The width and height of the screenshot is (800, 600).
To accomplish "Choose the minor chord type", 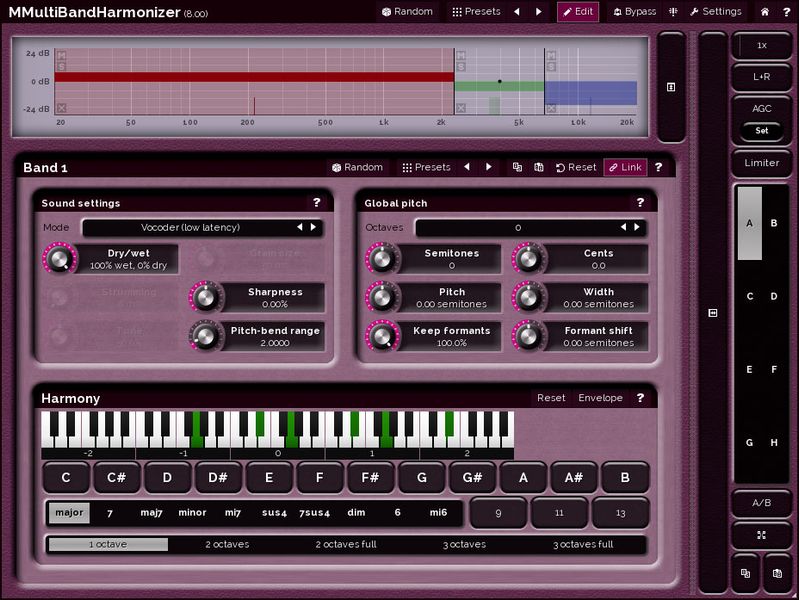I will (x=192, y=513).
